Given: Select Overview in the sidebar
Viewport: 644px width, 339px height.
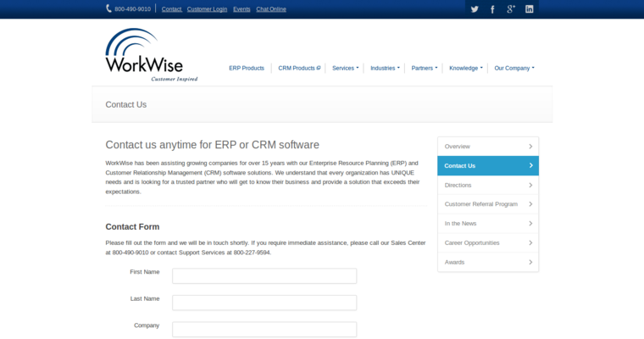Looking at the screenshot, I should (488, 147).
